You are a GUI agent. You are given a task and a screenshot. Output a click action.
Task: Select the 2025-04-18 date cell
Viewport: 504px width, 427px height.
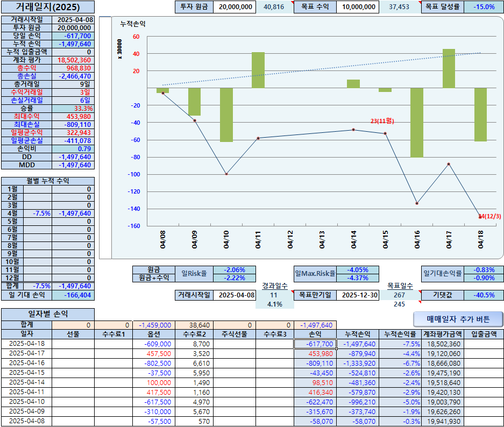tap(27, 344)
